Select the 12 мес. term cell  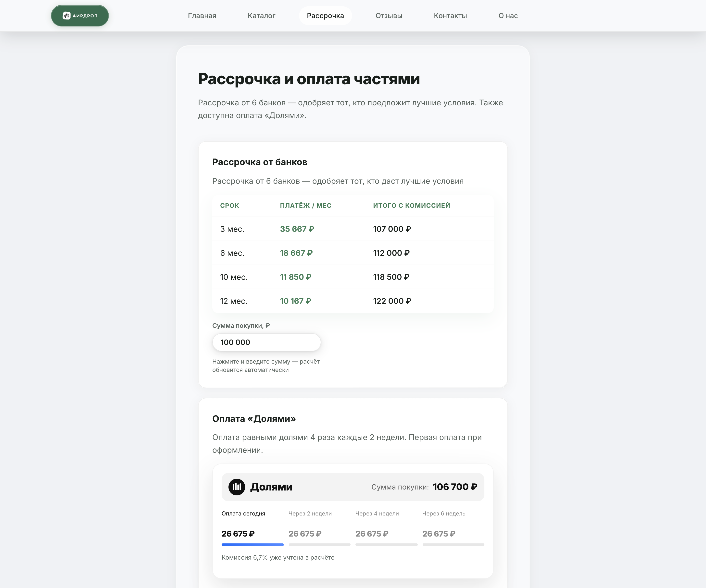pyautogui.click(x=234, y=301)
